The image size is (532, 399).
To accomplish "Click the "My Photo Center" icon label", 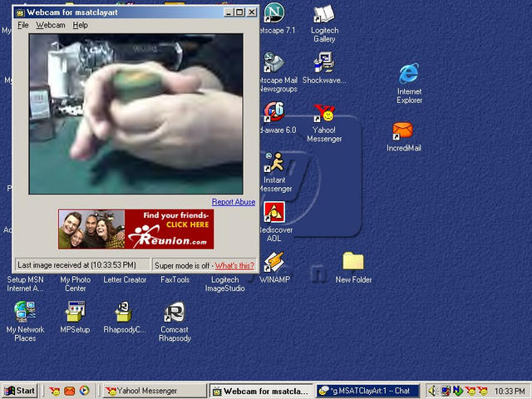I will pyautogui.click(x=76, y=284).
